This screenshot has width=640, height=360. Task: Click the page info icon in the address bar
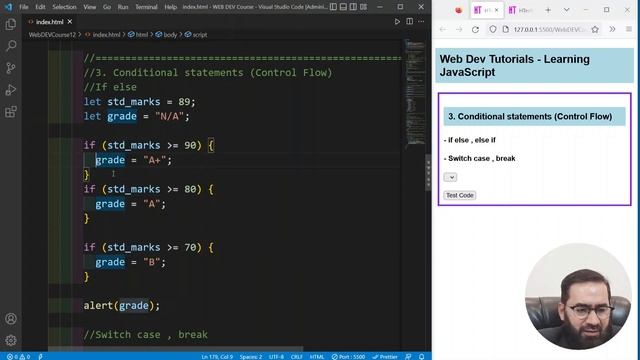(505, 29)
